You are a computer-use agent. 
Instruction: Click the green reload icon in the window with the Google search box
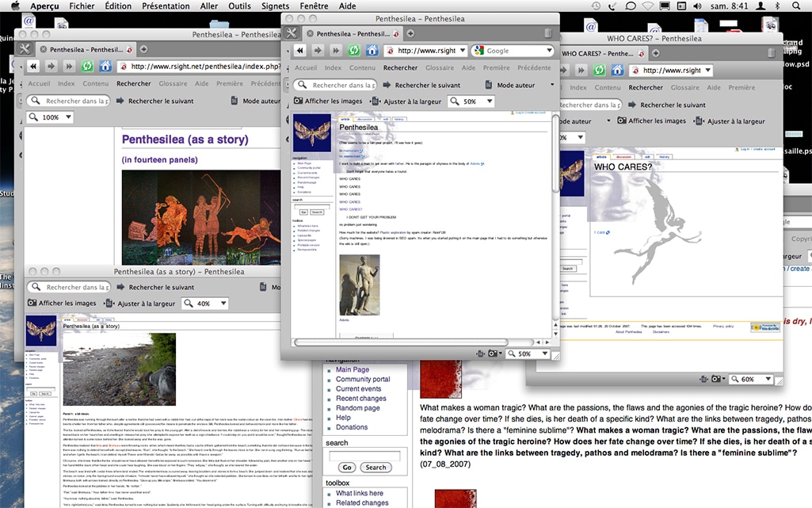(x=353, y=50)
